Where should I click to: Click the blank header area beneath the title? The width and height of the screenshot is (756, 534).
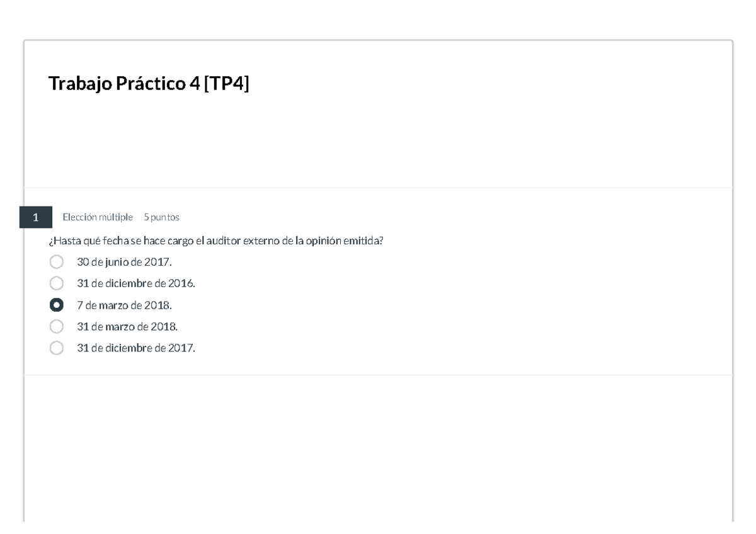point(378,145)
